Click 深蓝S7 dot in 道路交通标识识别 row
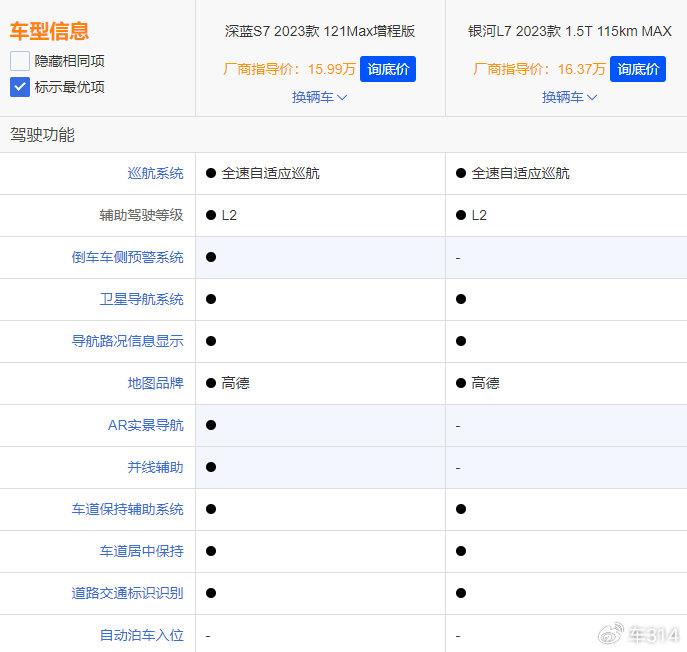The image size is (687, 652). click(x=211, y=593)
